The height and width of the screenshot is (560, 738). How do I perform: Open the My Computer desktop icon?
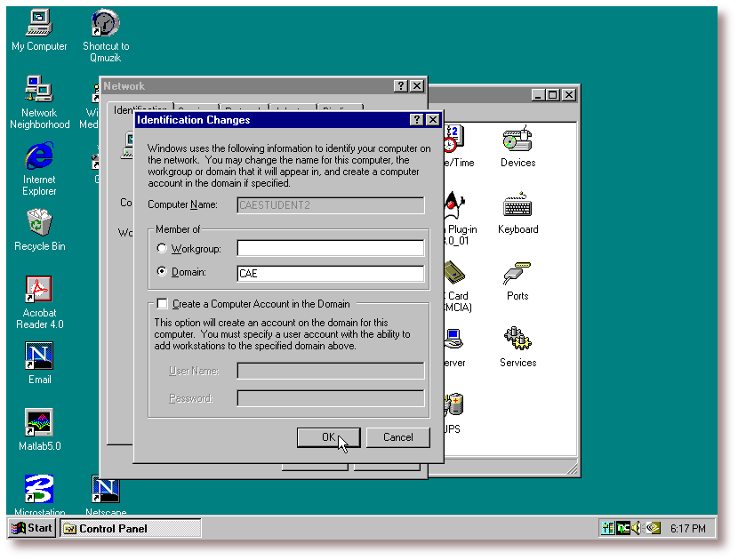[38, 24]
